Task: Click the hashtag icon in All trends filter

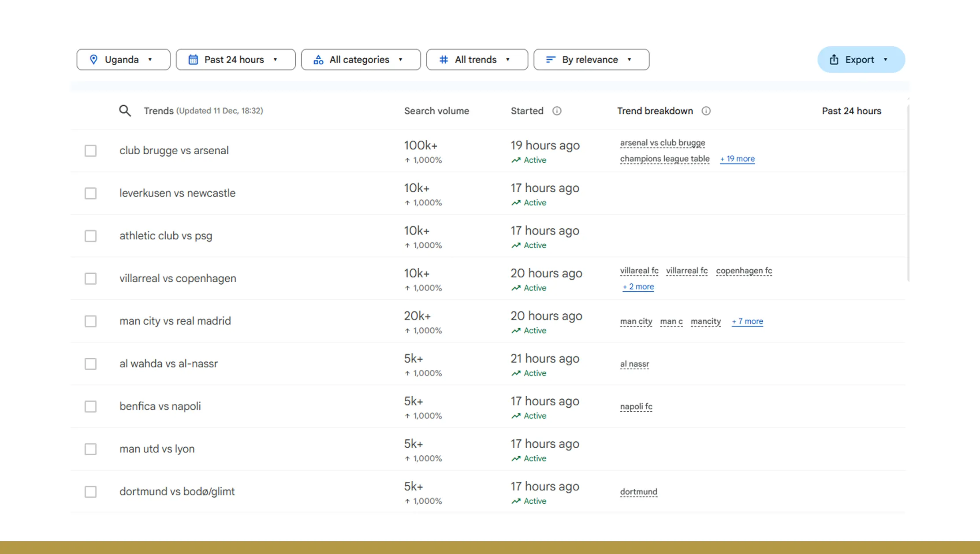Action: coord(443,59)
